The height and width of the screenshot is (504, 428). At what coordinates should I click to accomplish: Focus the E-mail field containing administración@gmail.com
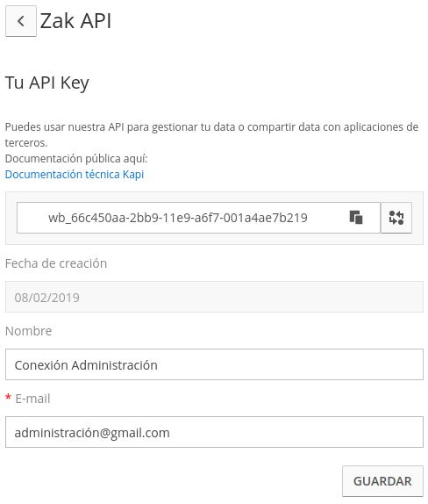pyautogui.click(x=214, y=432)
